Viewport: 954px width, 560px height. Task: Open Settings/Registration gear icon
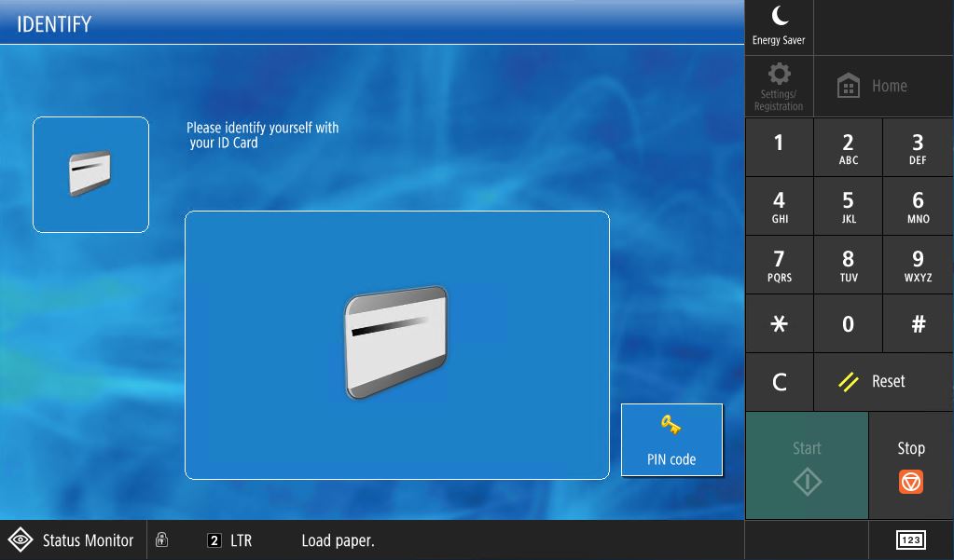point(779,87)
